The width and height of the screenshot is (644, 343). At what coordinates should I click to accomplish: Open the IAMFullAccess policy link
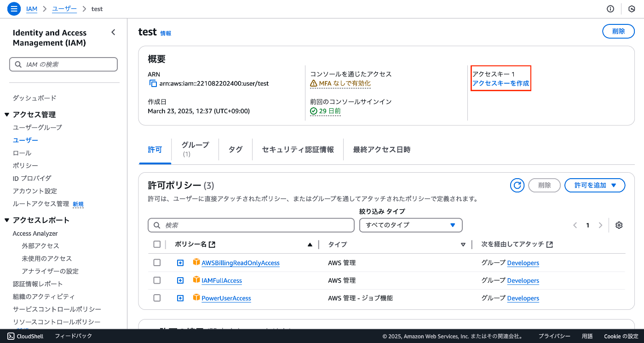tap(222, 280)
